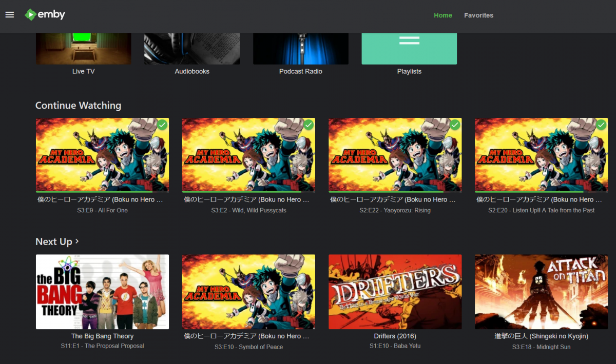The image size is (616, 364).
Task: Click show title above Wild, Wild Pussycats episode
Action: 246,199
